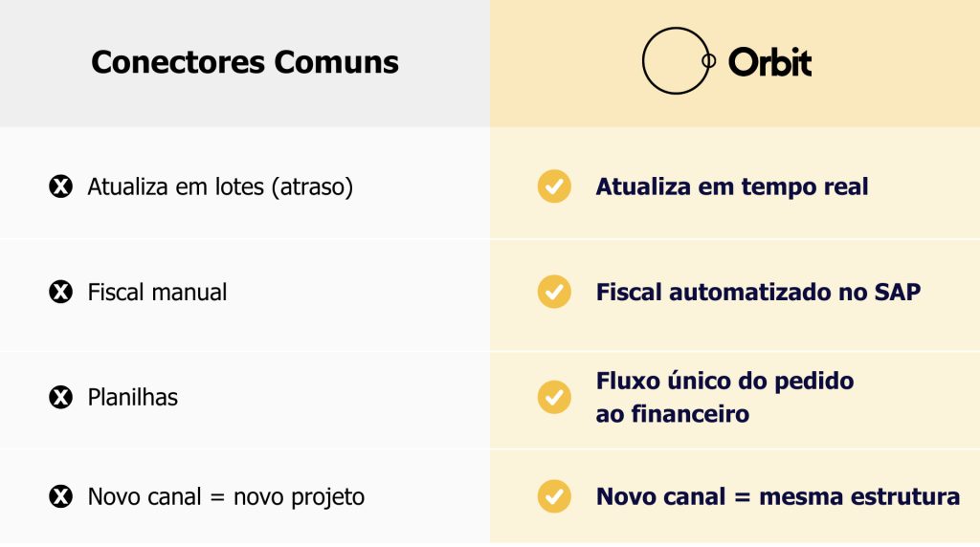This screenshot has height=547, width=980.
Task: Click "Fluxo único do pedido ao financeiro" text
Action: pyautogui.click(x=724, y=397)
